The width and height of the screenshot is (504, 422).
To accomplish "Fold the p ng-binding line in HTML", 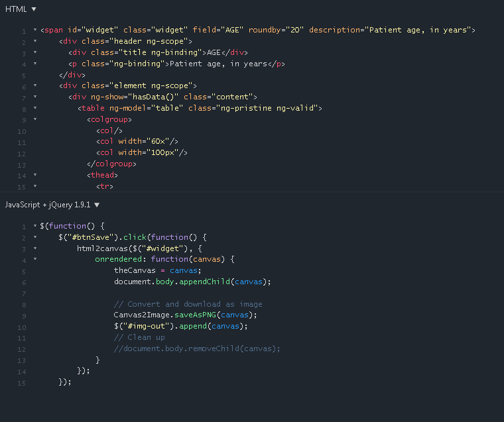I will (x=35, y=64).
